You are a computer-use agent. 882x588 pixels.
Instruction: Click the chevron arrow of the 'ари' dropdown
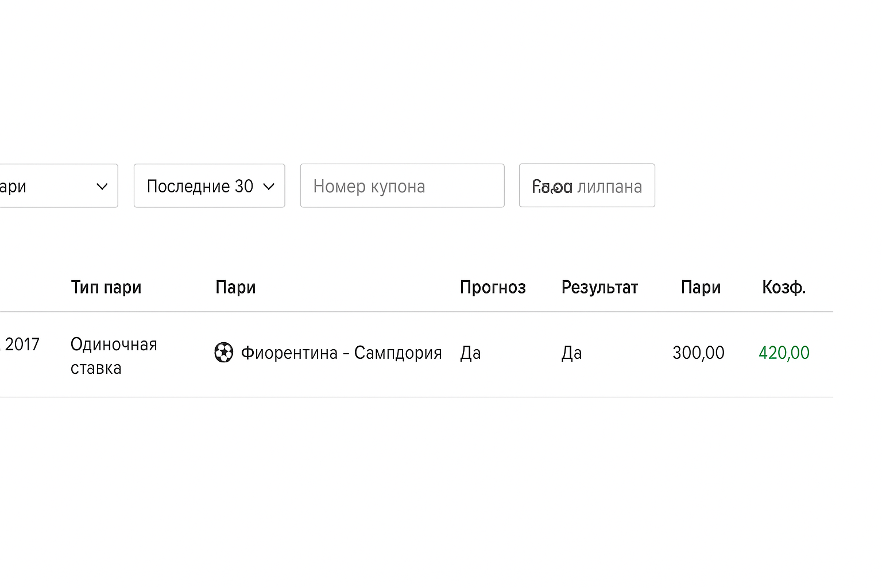[x=102, y=187]
